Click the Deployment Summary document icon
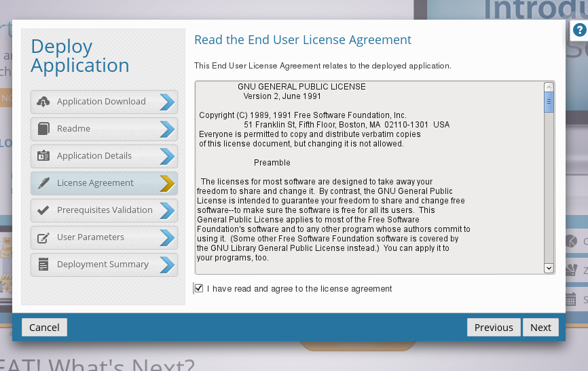 point(43,265)
